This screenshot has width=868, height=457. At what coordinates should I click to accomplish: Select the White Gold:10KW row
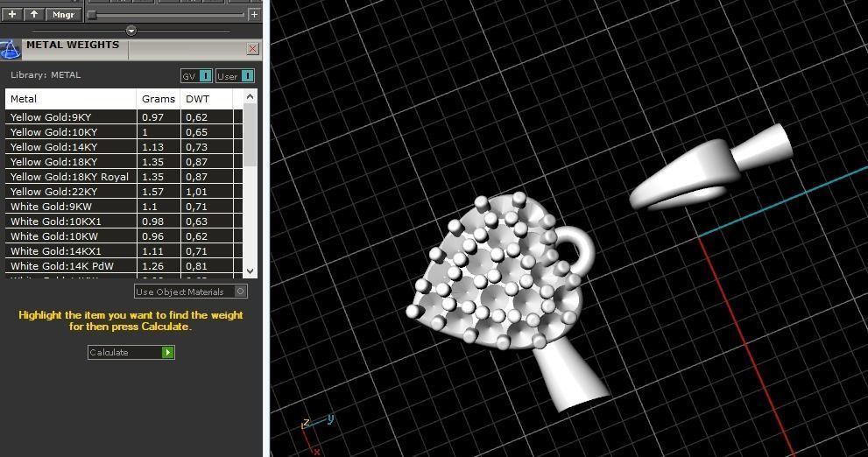(124, 236)
